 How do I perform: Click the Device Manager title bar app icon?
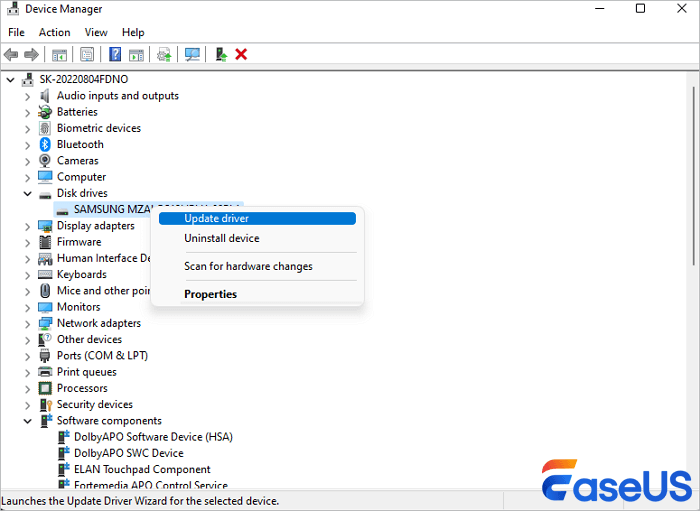click(13, 9)
